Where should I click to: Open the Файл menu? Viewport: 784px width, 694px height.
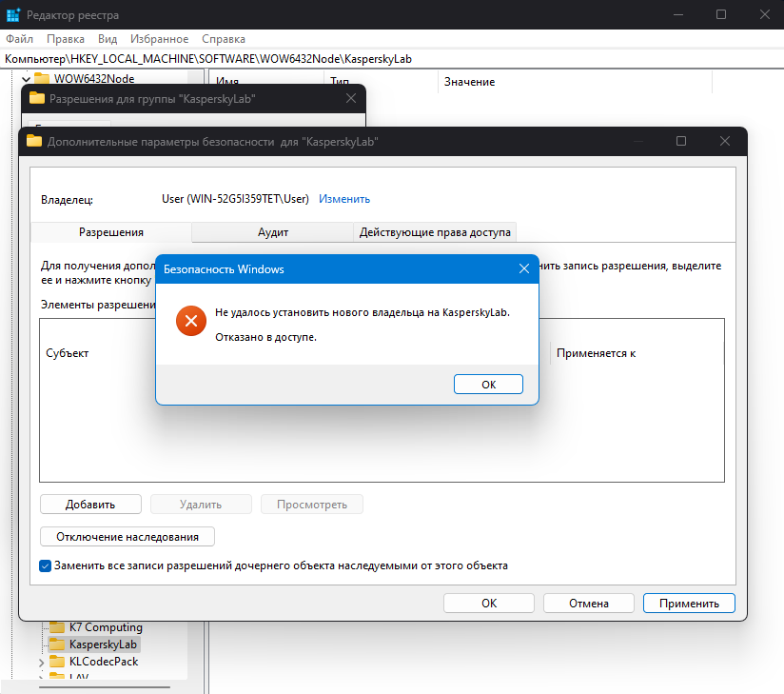[19, 38]
